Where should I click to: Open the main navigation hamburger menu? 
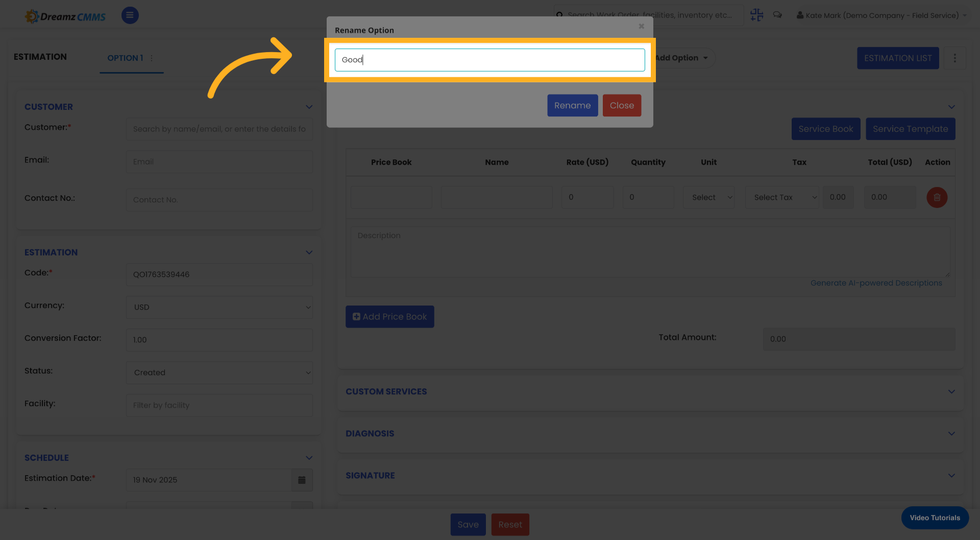[130, 15]
